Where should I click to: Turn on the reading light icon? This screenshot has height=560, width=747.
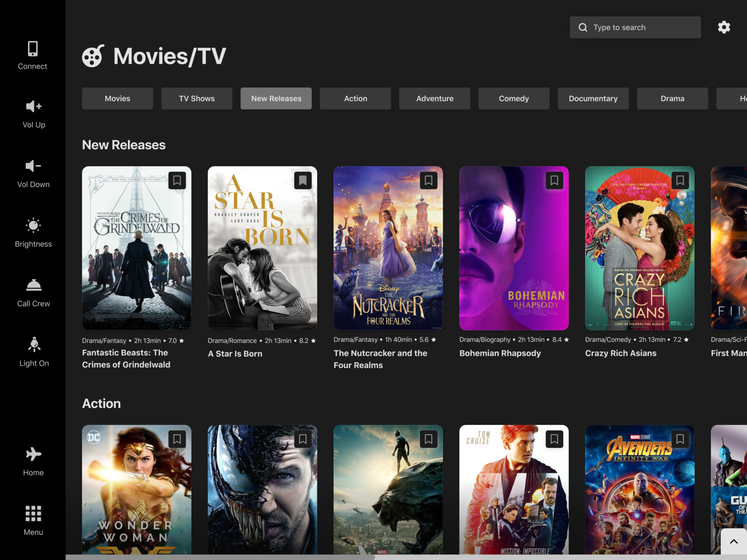pyautogui.click(x=34, y=344)
